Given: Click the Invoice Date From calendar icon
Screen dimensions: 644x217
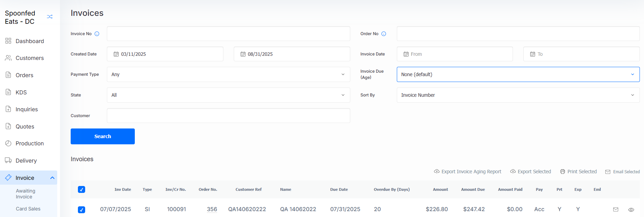Looking at the screenshot, I should pyautogui.click(x=406, y=54).
